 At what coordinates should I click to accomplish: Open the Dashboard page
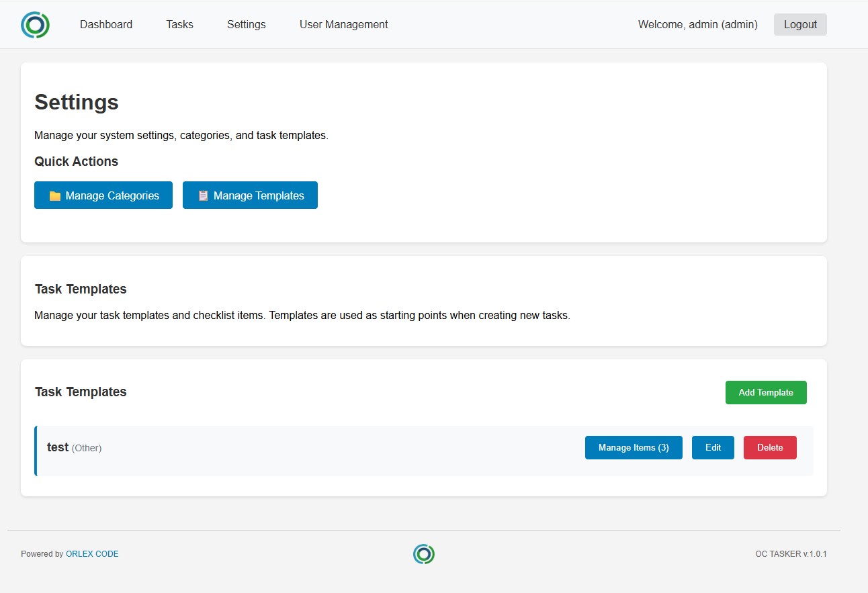click(x=106, y=25)
